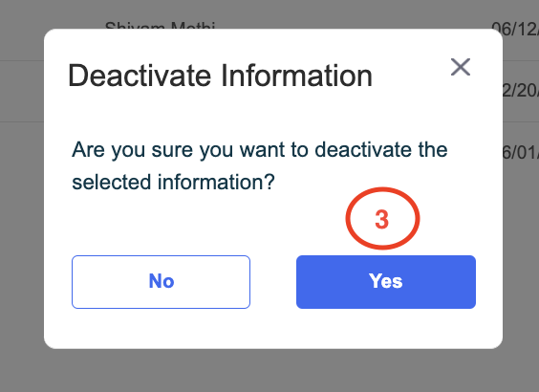The width and height of the screenshot is (539, 392).
Task: Click the Deactivate Information heading text
Action: [221, 76]
